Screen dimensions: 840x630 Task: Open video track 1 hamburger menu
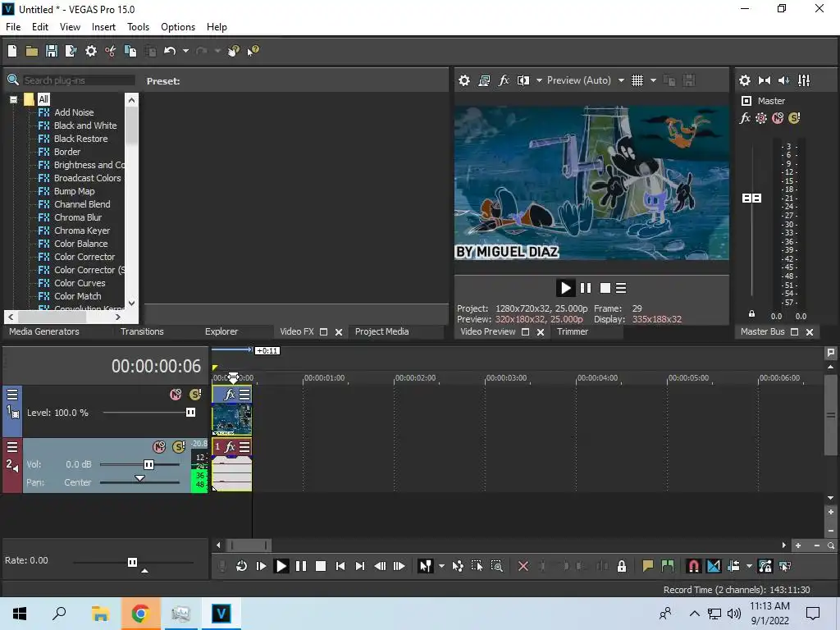click(12, 395)
